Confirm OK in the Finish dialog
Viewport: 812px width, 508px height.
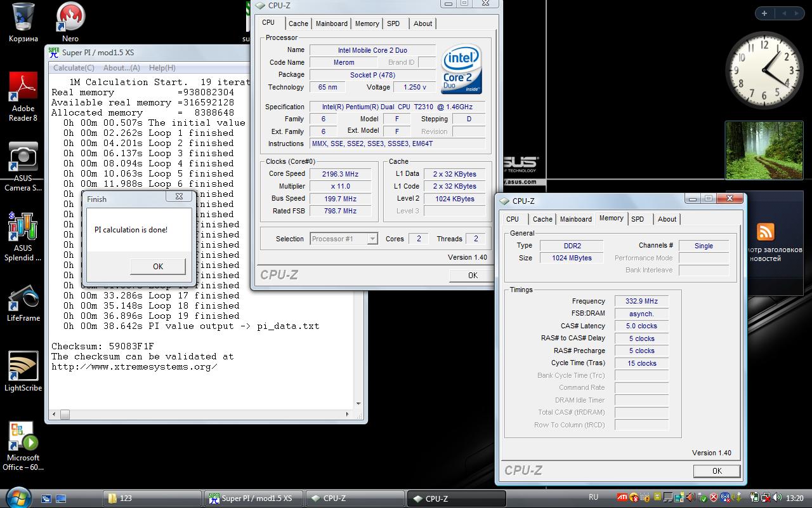tap(158, 267)
